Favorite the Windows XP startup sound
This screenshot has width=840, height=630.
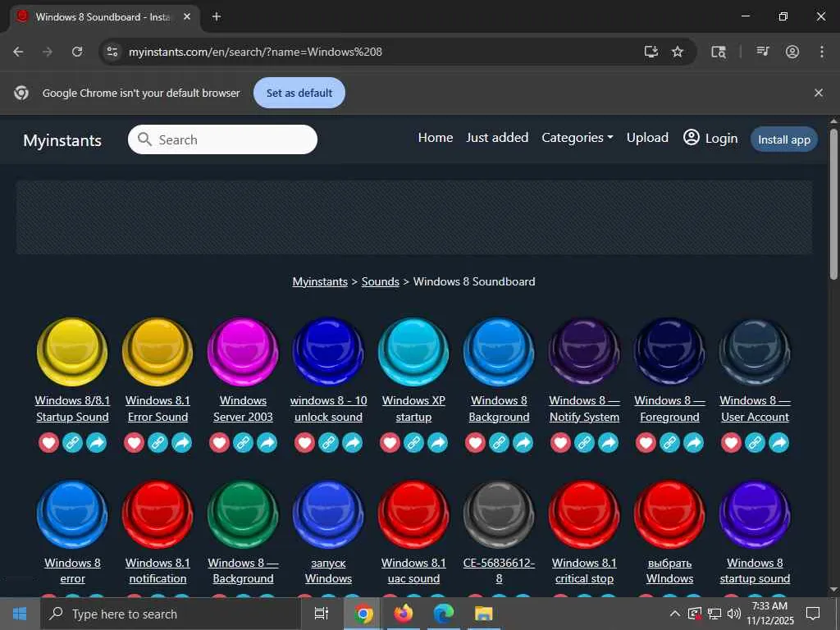pyautogui.click(x=390, y=442)
